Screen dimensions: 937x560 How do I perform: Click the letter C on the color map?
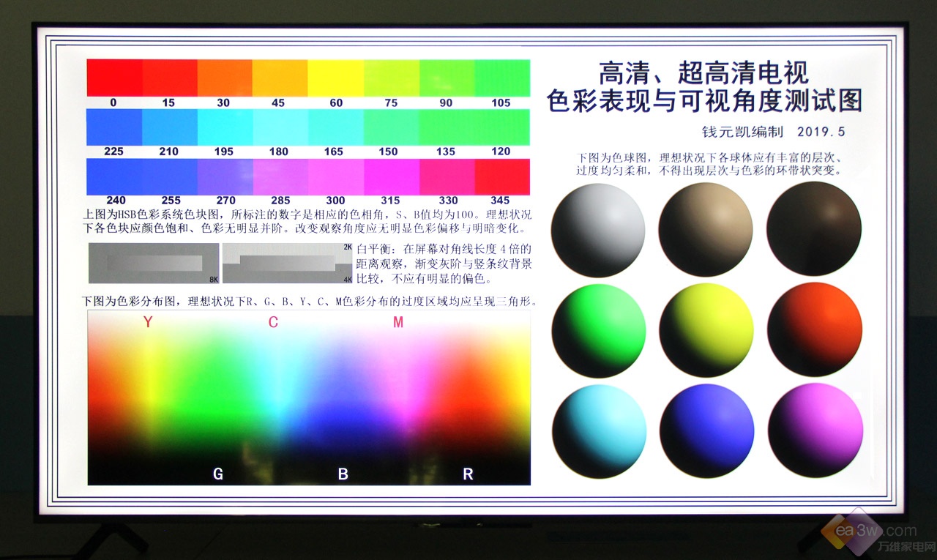[273, 322]
